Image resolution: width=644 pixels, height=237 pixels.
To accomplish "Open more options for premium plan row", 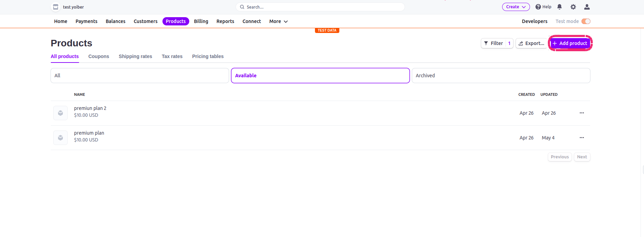I will tap(582, 138).
